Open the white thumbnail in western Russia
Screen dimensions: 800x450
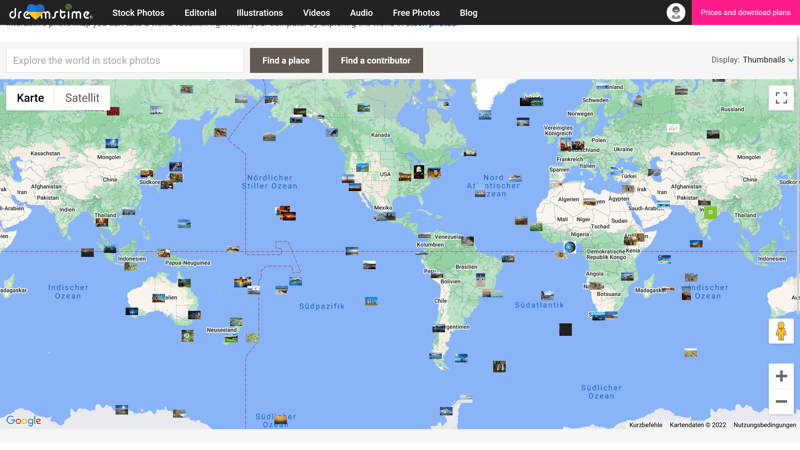pos(673,128)
